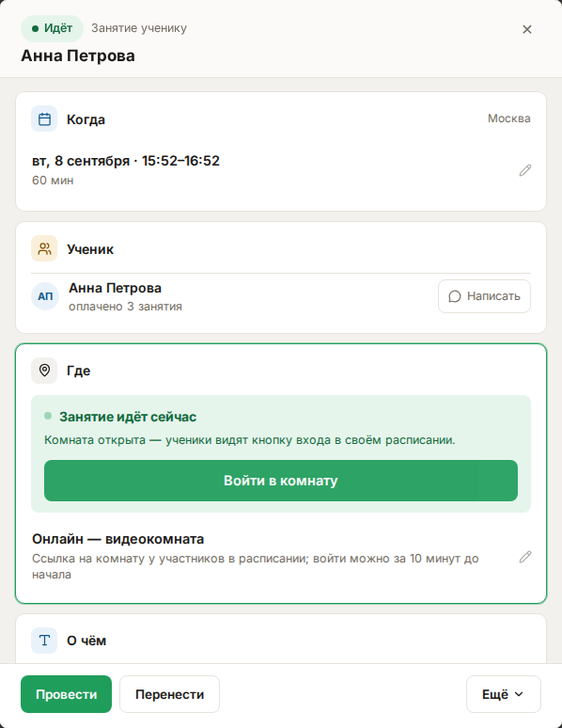
Task: Edit the video room location via pencil
Action: 524,557
